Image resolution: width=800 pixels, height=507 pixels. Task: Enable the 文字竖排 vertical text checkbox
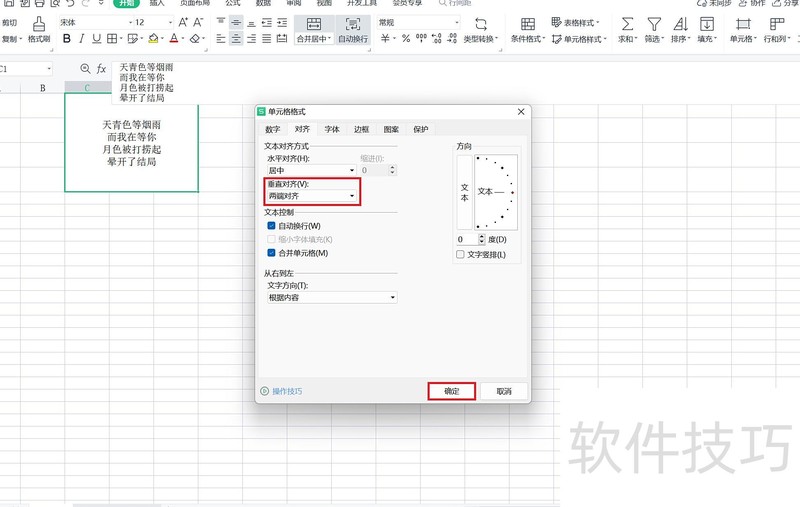(461, 255)
